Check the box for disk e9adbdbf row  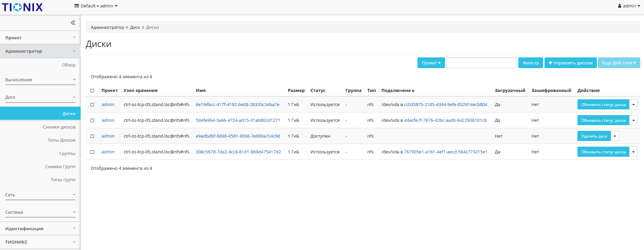click(92, 136)
